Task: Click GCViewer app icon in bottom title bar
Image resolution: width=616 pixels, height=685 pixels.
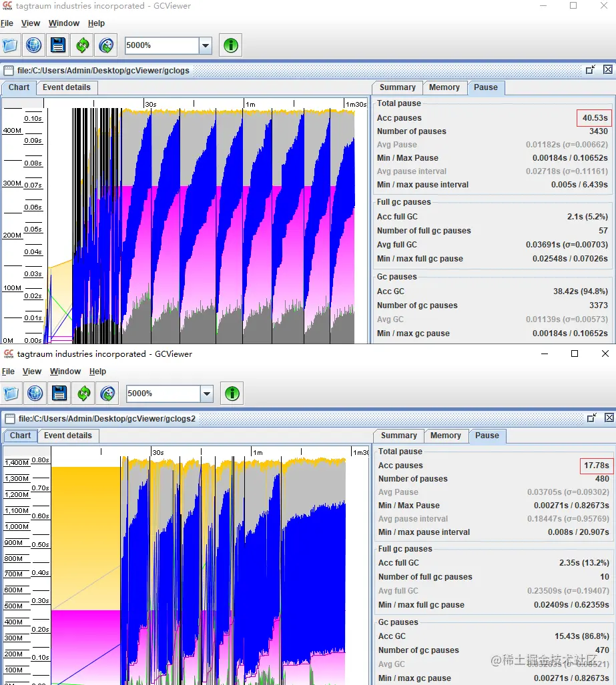Action: tap(9, 354)
